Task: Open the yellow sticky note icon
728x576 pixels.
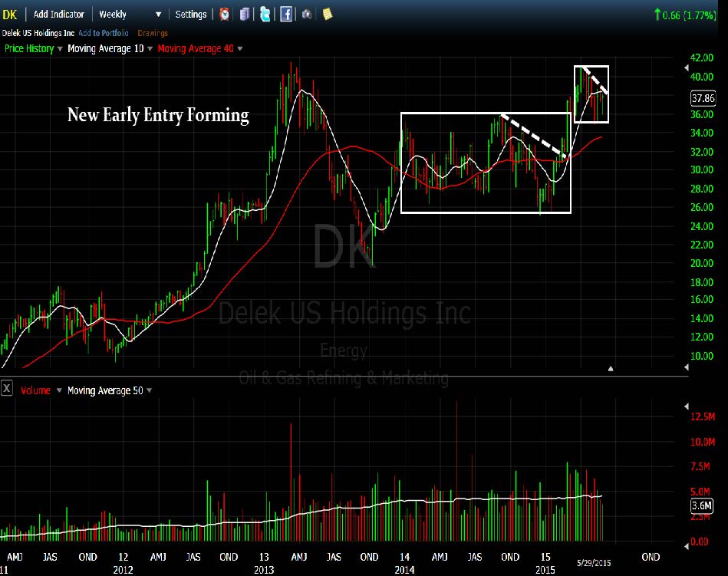Action: coord(328,15)
